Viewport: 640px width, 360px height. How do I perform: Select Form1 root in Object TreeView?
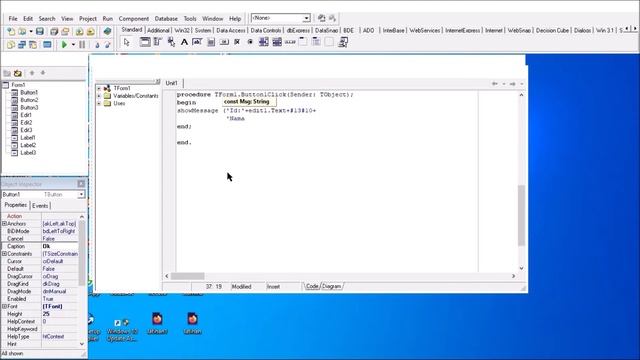pos(18,85)
